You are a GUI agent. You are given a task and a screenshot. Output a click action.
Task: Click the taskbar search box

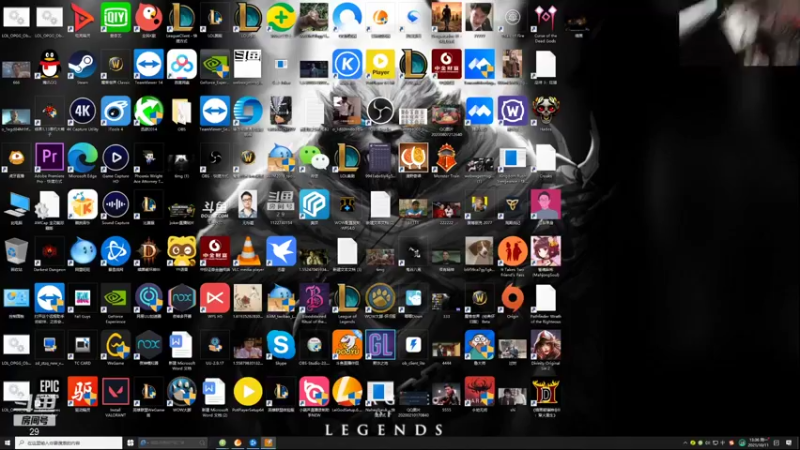click(69, 443)
